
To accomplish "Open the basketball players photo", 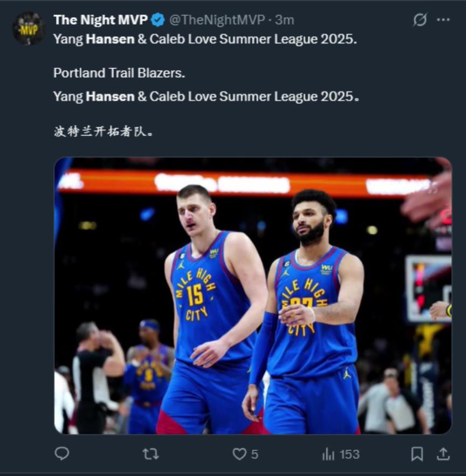I will 252,295.
